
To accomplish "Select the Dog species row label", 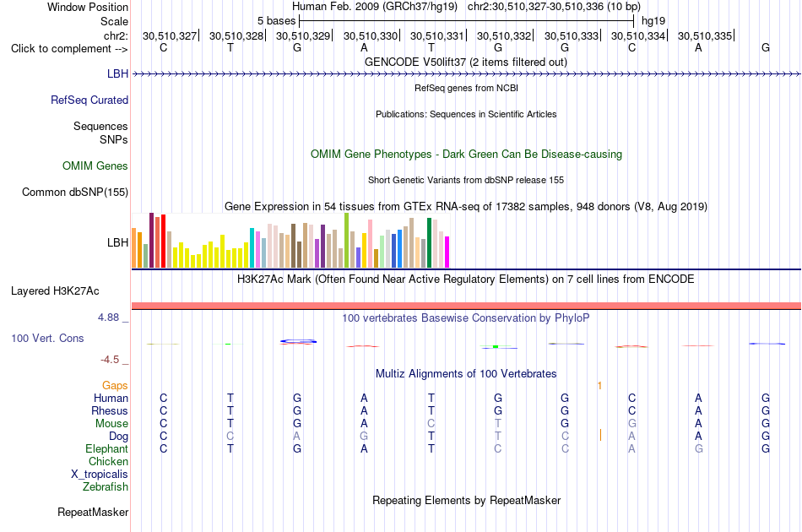I will [119, 437].
